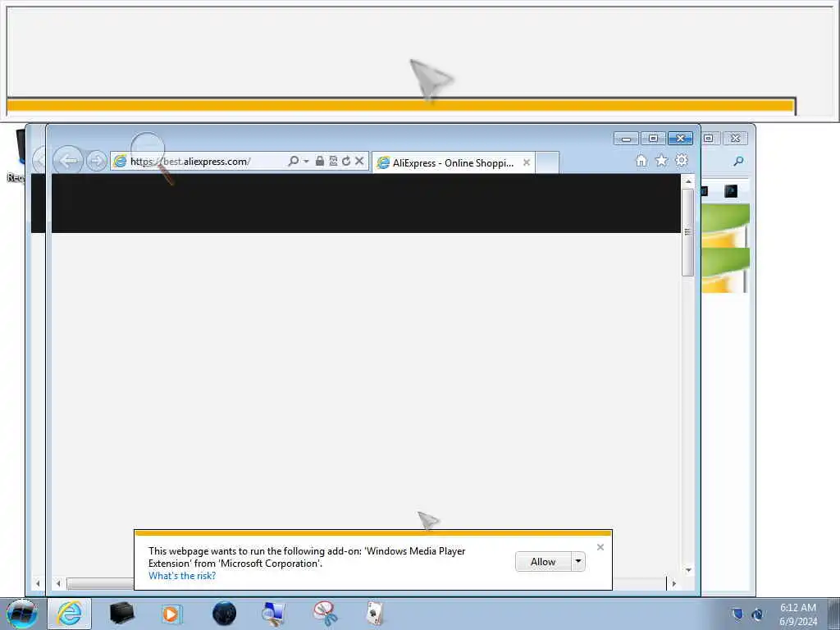
Task: Click the Forward navigation arrow
Action: pos(97,162)
